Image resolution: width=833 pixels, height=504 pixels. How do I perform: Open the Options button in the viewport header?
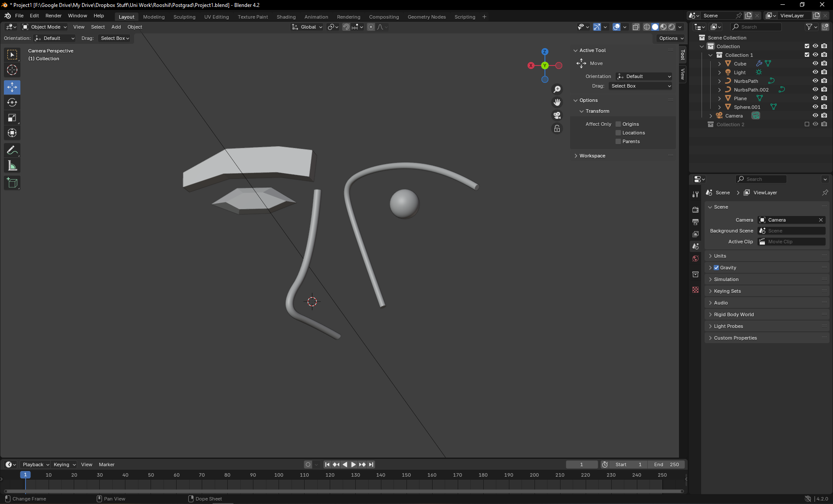click(671, 38)
